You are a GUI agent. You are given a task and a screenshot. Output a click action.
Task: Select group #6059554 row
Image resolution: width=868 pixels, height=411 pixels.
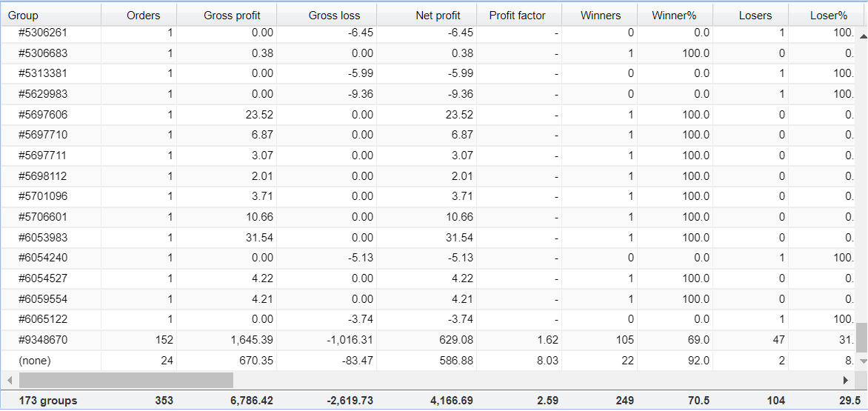point(428,298)
